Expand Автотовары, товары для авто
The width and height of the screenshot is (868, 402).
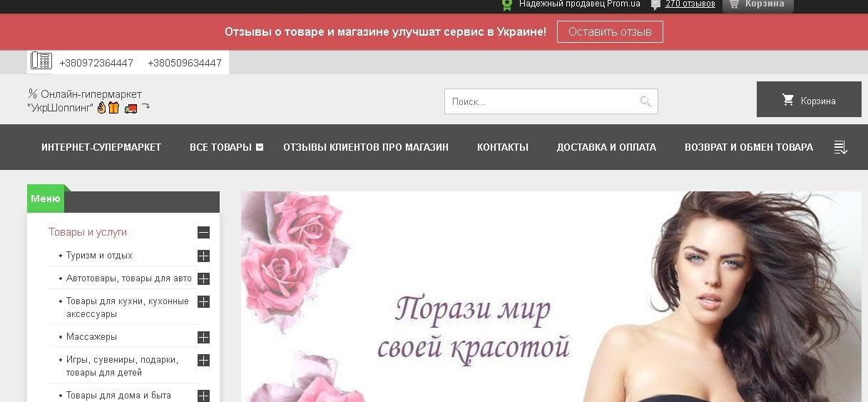click(203, 278)
